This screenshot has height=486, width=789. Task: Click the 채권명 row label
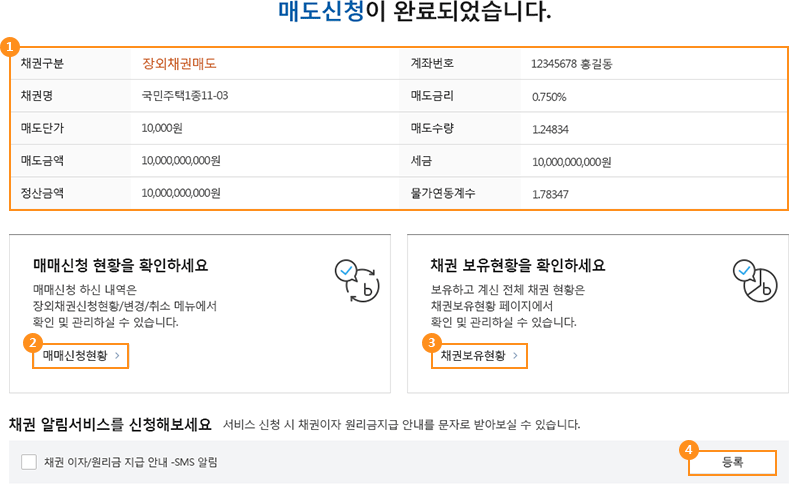[37, 96]
